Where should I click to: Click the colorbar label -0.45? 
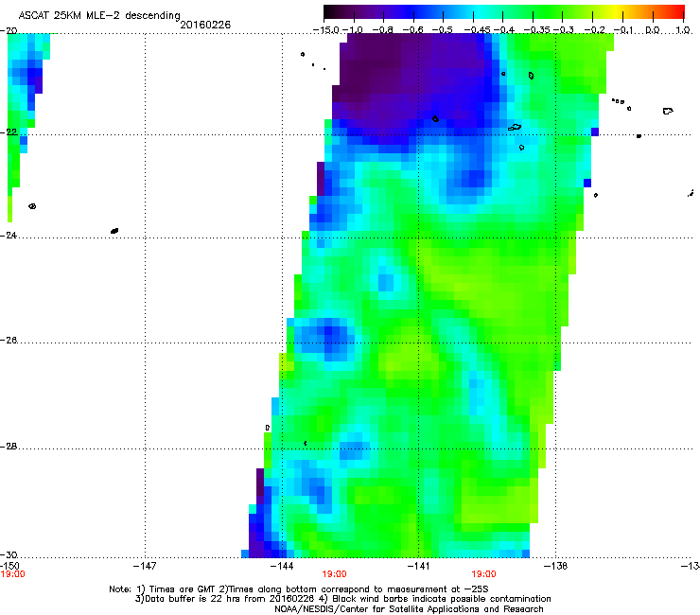pyautogui.click(x=478, y=30)
